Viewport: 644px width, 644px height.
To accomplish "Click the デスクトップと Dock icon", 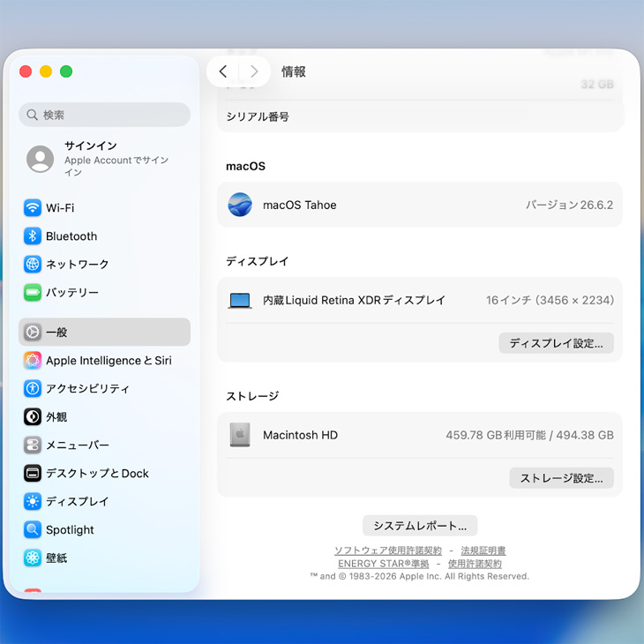I will pos(33,473).
